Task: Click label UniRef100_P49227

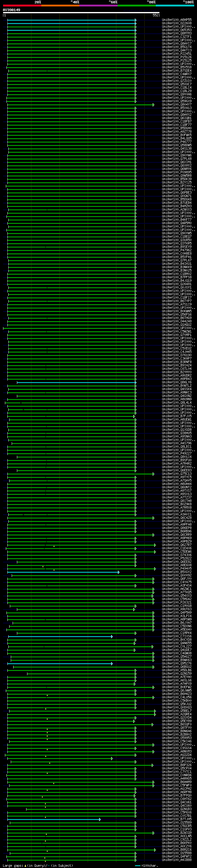Action: (x=177, y=454)
